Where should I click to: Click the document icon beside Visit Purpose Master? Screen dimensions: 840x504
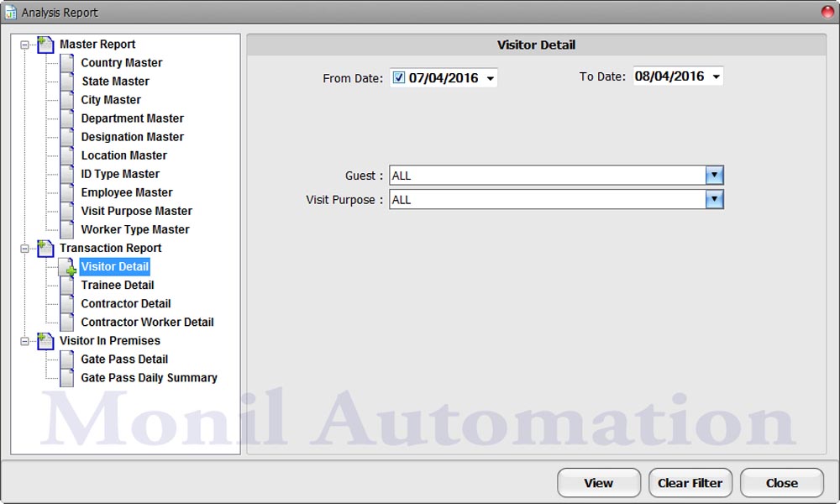67,211
